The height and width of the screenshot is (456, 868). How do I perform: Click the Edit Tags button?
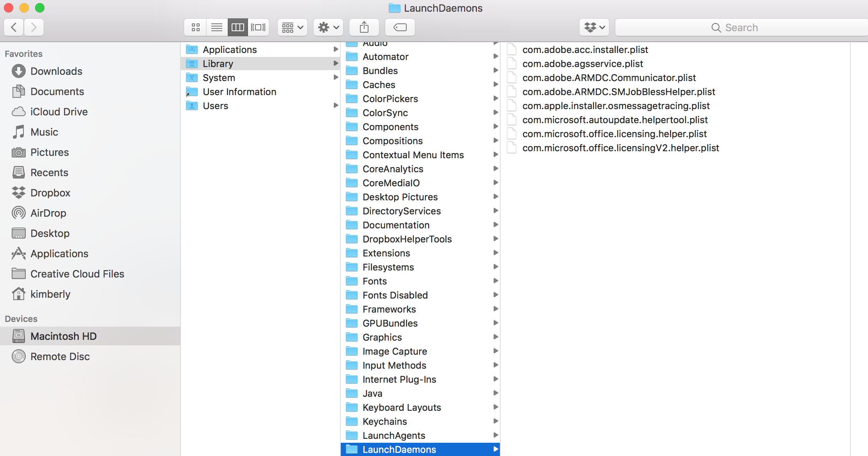point(400,27)
